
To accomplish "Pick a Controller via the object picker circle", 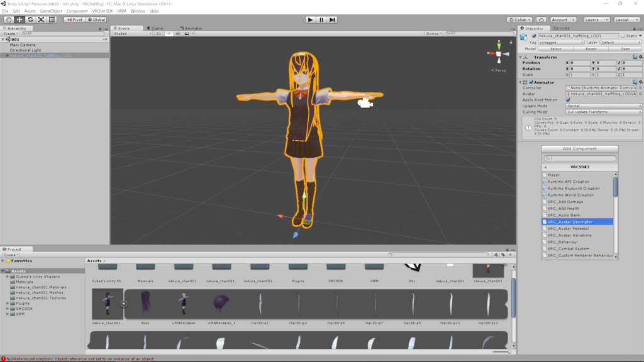I will (640, 88).
